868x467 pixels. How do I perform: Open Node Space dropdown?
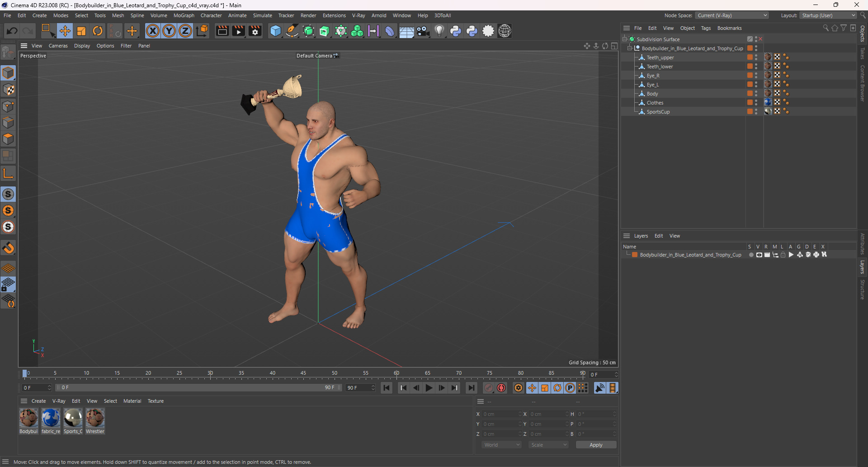point(731,15)
